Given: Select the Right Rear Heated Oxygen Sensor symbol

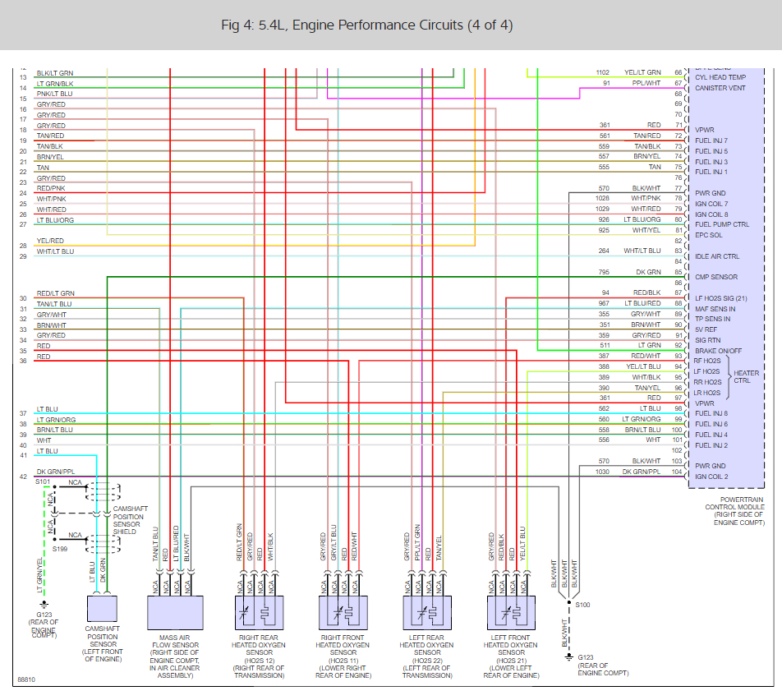Looking at the screenshot, I should click(260, 613).
